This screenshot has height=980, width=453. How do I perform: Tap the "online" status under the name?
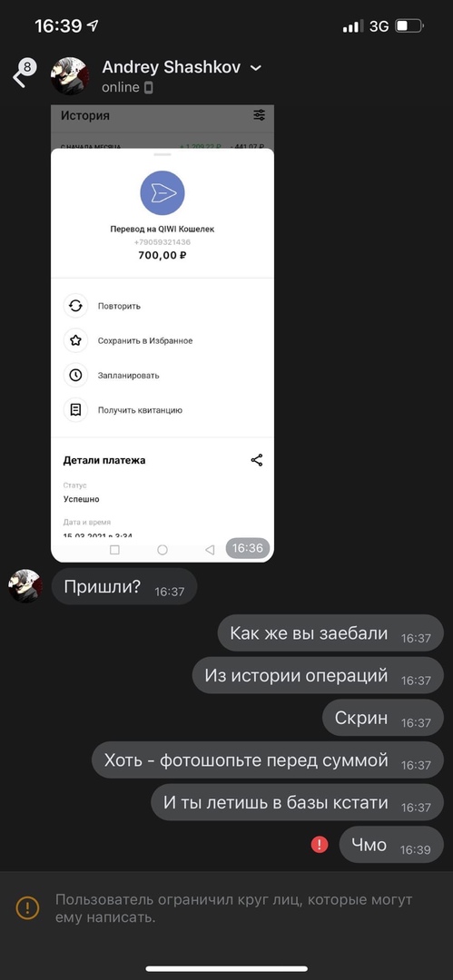(x=121, y=87)
